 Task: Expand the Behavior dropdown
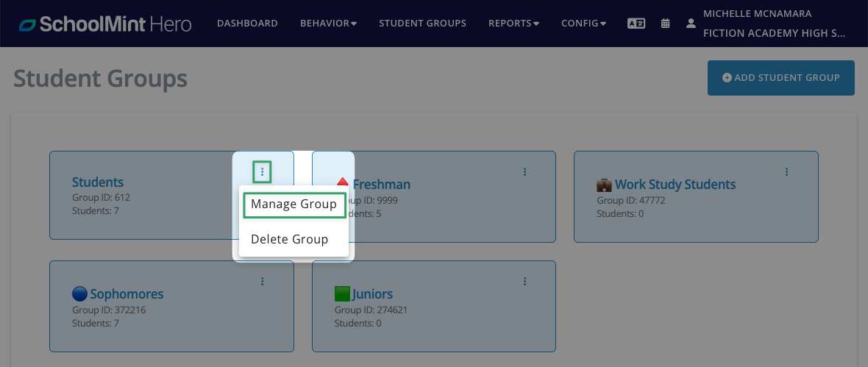pyautogui.click(x=328, y=24)
